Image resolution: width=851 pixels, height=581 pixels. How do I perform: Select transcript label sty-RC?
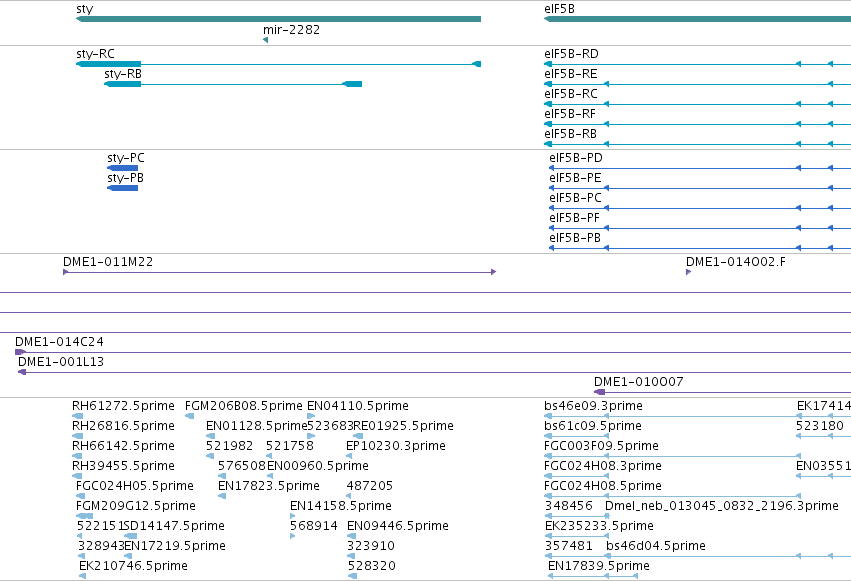(96, 54)
